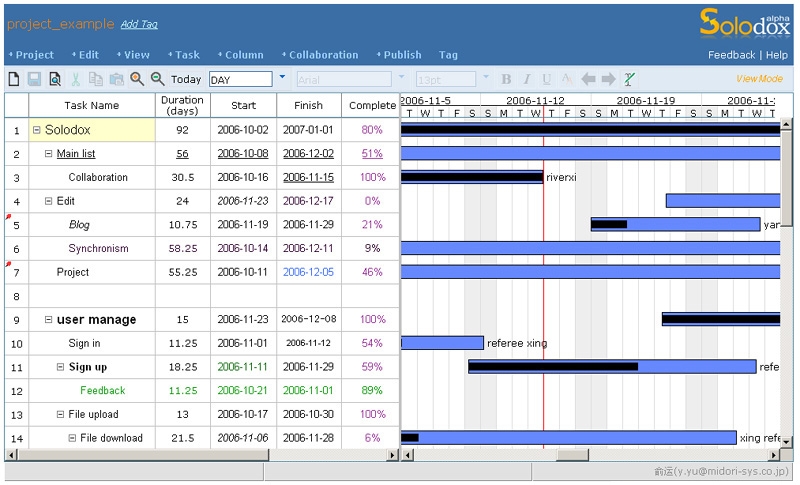Collapse the Main list group
The image size is (800, 485).
tap(48, 154)
